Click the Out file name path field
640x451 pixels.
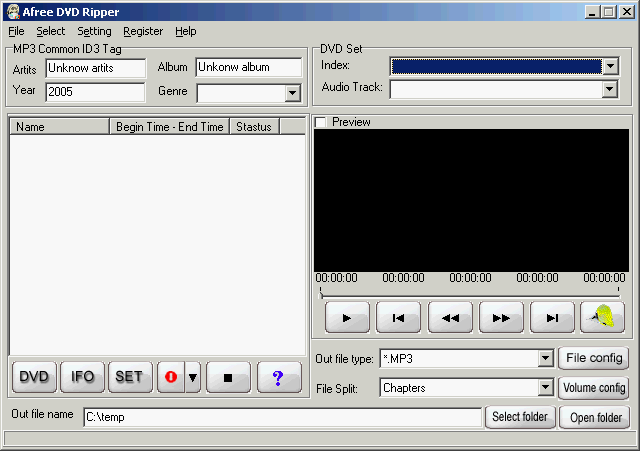[283, 417]
